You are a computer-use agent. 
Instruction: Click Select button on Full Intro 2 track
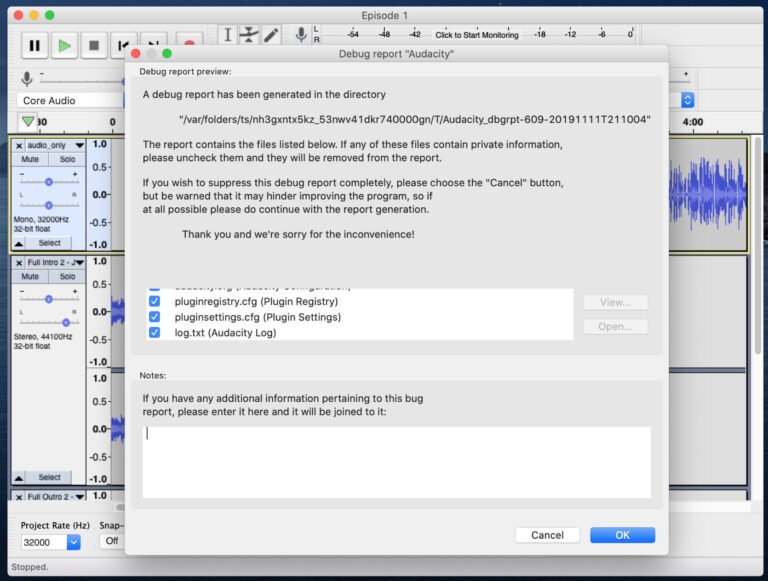tap(49, 477)
